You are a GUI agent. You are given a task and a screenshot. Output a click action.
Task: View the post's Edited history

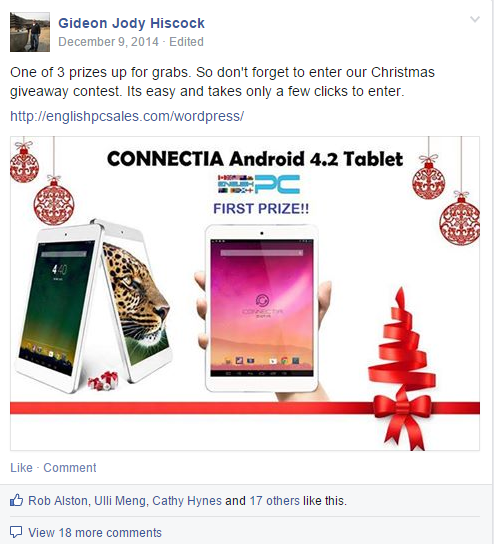point(186,42)
